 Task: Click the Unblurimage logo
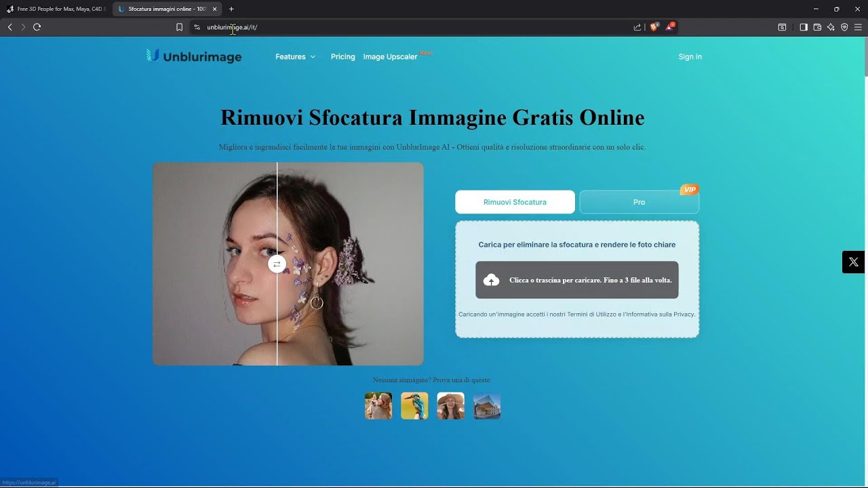point(194,56)
